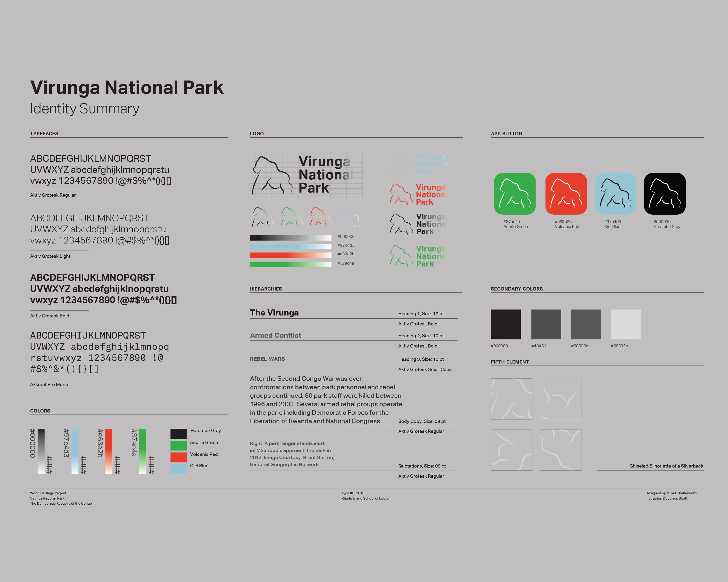Screen dimensions: 728x582
Task: Select the small black gradient gorilla outline
Action: click(x=263, y=217)
